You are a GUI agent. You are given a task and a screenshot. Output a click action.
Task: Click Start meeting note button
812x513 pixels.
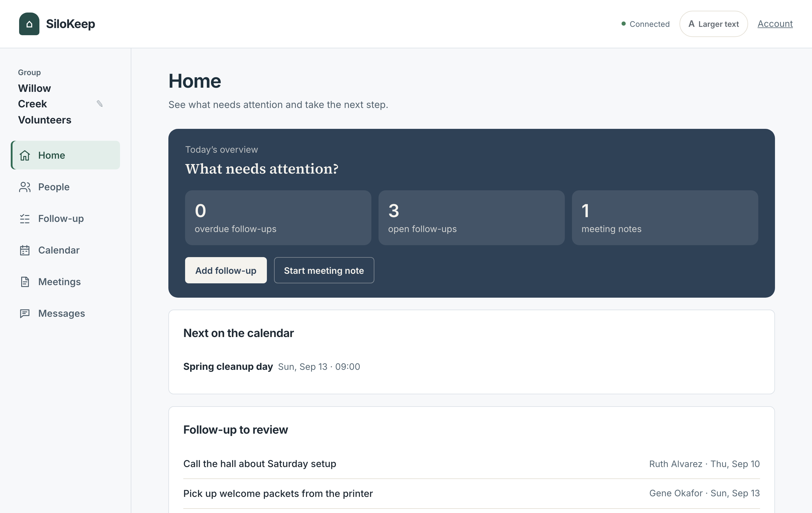(324, 271)
